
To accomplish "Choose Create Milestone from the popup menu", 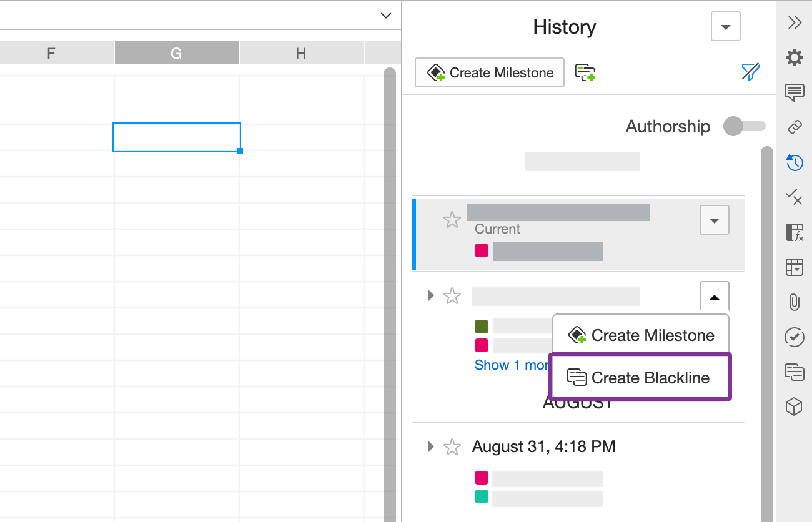I will pos(640,335).
